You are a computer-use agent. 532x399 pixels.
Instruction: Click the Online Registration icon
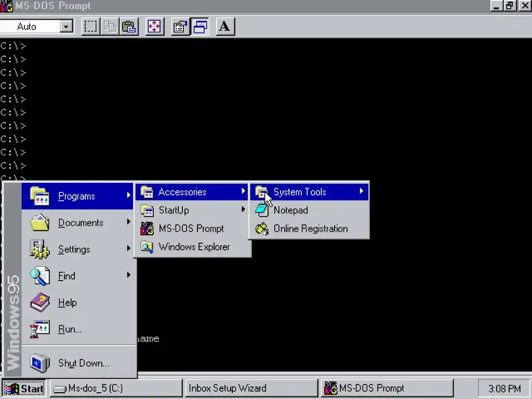[262, 229]
